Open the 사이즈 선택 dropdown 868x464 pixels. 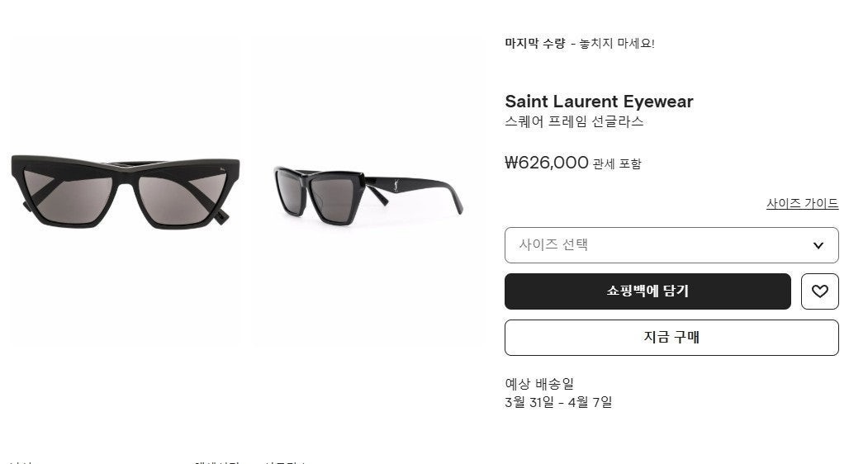(671, 244)
